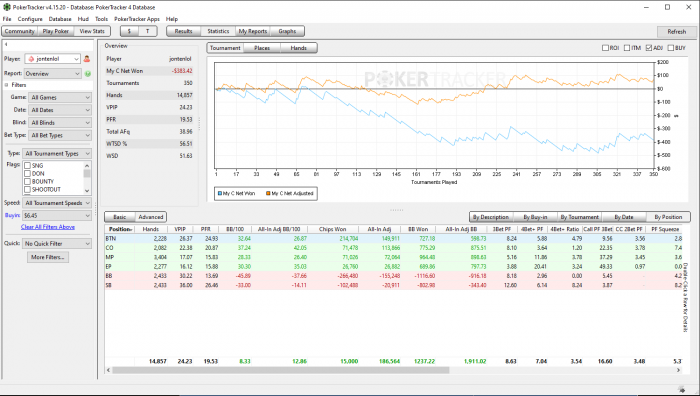
Task: Open the Report Overview dropdown
Action: pyautogui.click(x=52, y=74)
